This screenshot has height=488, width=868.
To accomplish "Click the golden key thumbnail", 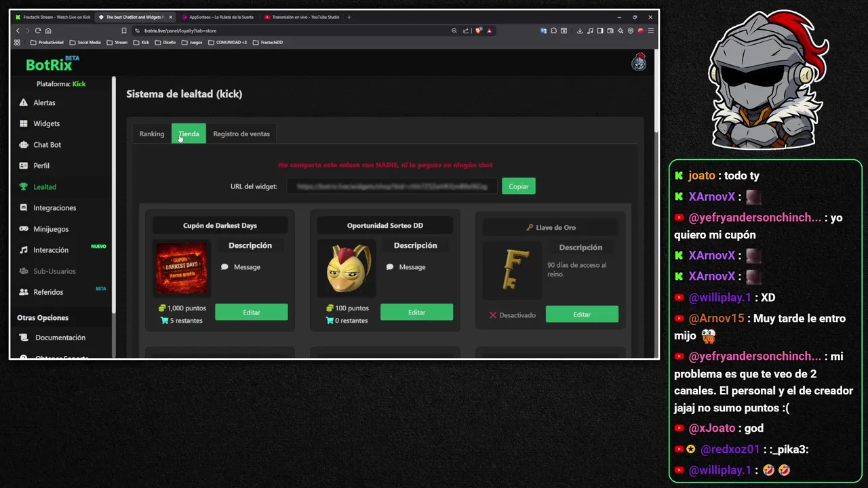I will pos(512,270).
